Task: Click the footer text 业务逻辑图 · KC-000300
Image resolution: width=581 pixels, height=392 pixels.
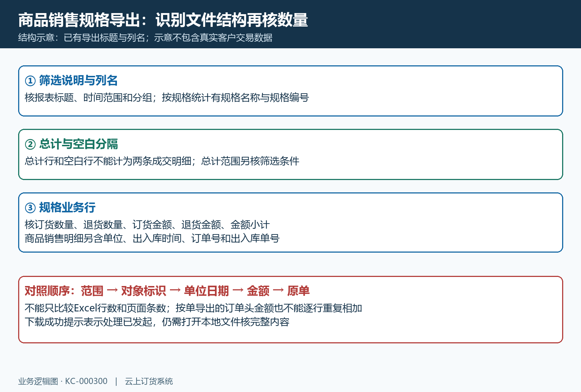Action: coord(63,381)
